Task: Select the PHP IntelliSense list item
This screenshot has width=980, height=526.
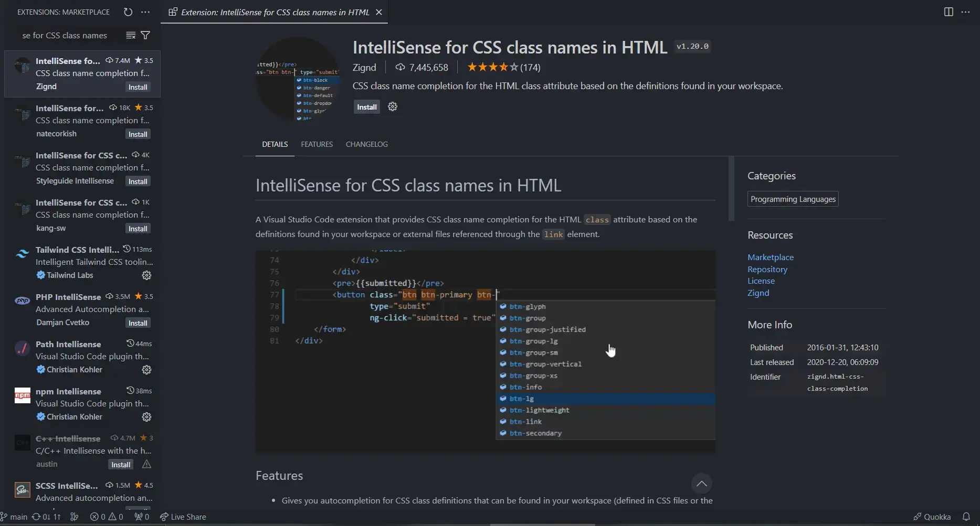Action: tap(82, 309)
